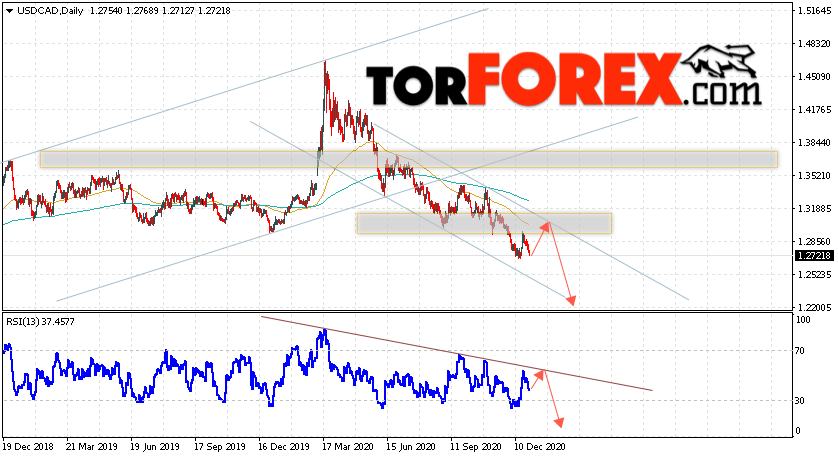Select the close value 1.27218 in the header
This screenshot has height=458, width=838.
coord(214,11)
